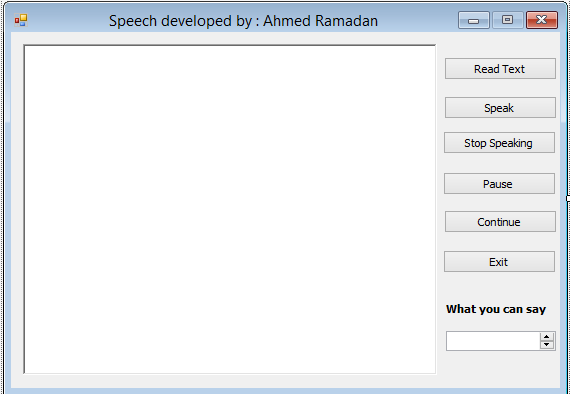570x394 pixels.
Task: Click the title bar left of the Minimize button
Action: pos(418,20)
